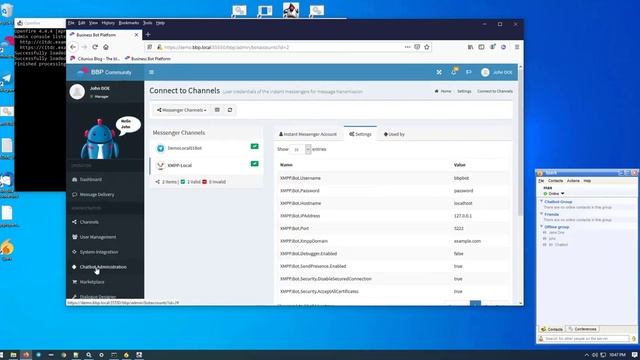Switch to the Used by tab
This screenshot has height=360, width=640.
tap(394, 134)
